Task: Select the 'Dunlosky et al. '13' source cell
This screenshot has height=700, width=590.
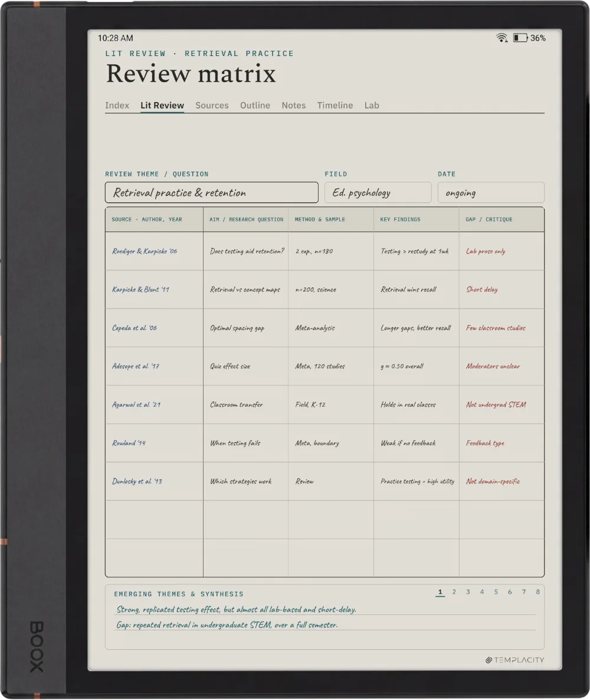Action: [155, 481]
